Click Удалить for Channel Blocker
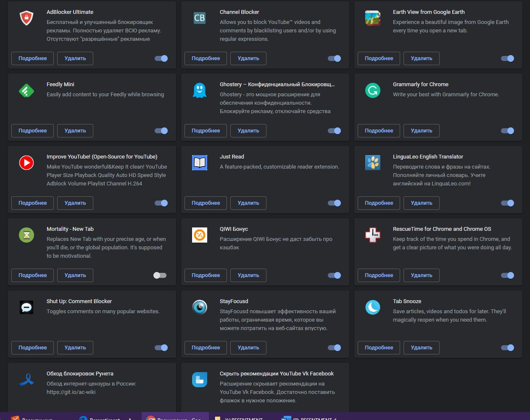Image resolution: width=530 pixels, height=420 pixels. pos(248,58)
